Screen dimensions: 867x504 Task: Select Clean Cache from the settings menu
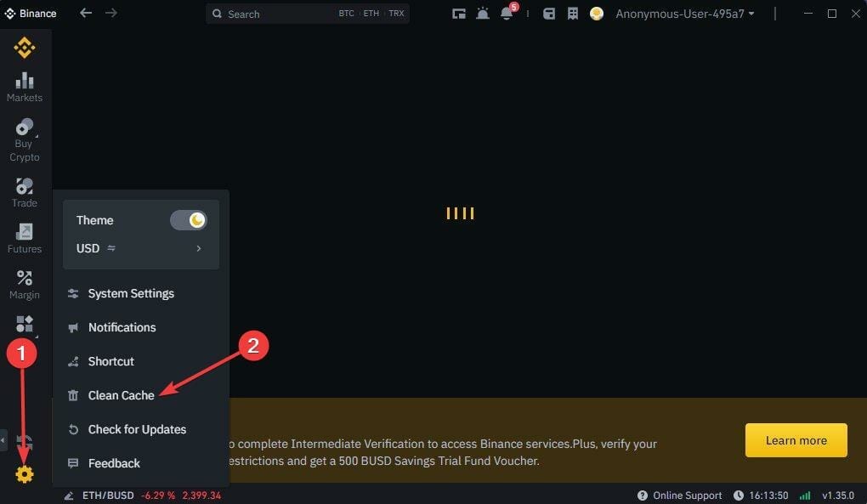[x=120, y=394]
